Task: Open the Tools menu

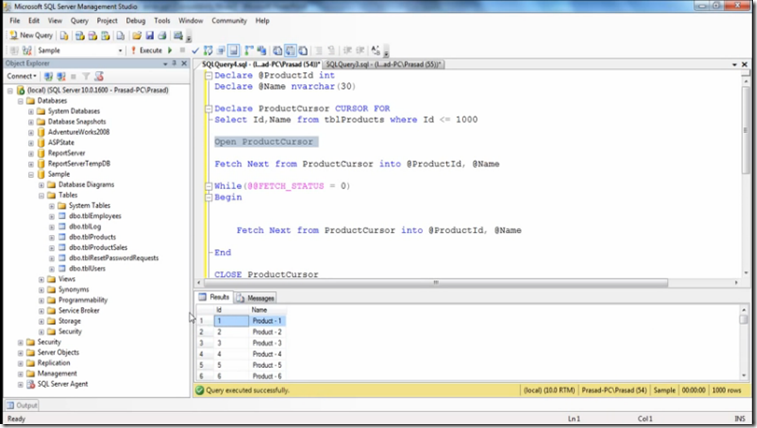Action: pos(162,21)
